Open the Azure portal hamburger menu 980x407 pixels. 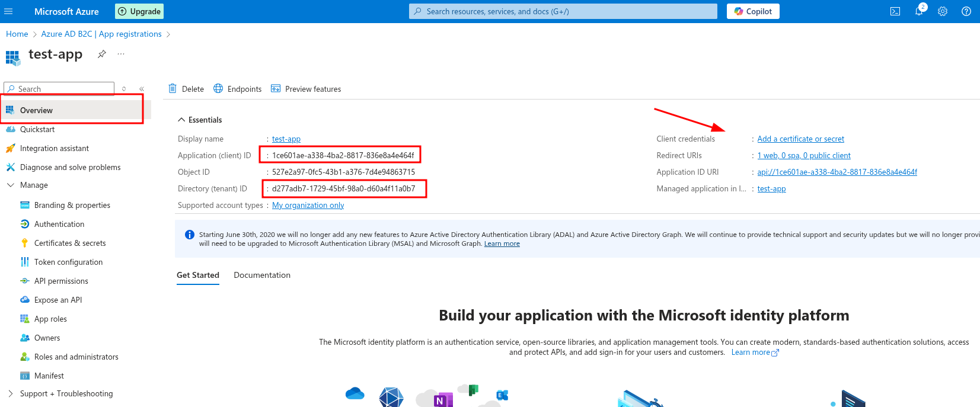point(8,11)
